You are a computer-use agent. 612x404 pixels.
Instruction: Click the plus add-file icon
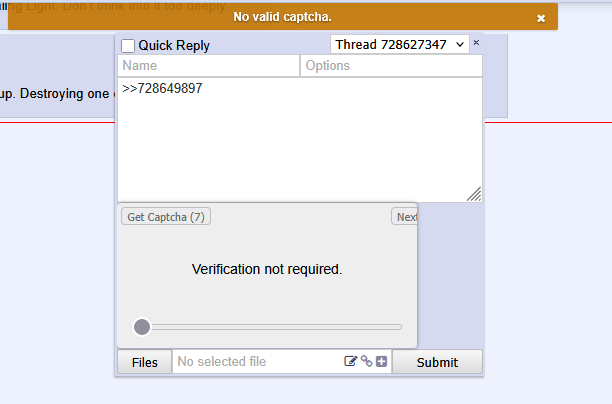point(381,361)
